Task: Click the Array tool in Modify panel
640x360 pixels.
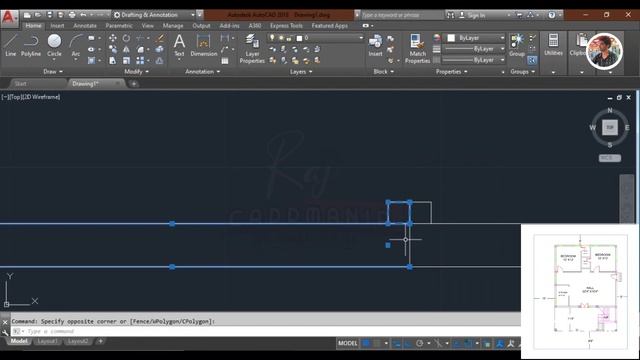Action: 140,60
